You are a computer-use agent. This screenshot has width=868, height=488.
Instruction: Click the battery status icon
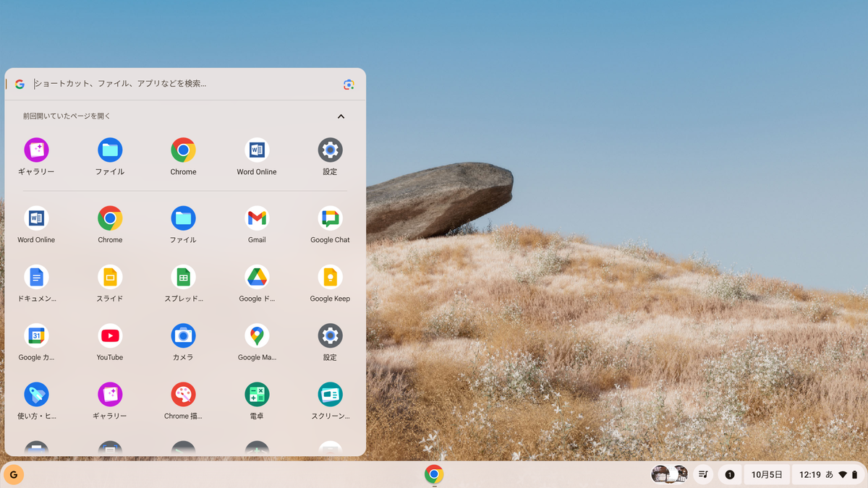click(x=854, y=475)
